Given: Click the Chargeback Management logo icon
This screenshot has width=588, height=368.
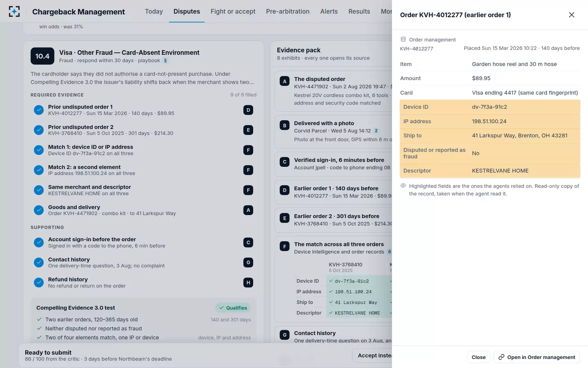Looking at the screenshot, I should click(14, 11).
